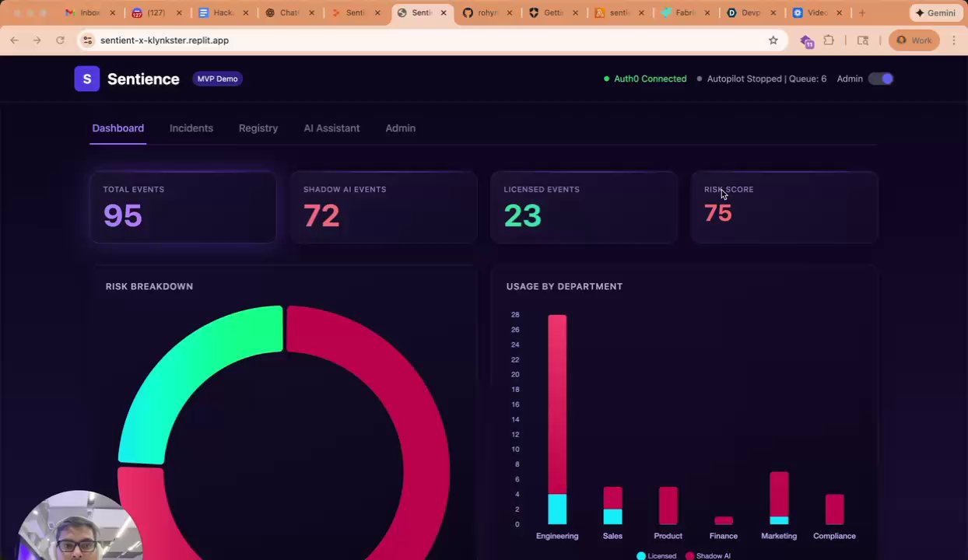Click the address bar URL
Image resolution: width=968 pixels, height=560 pixels.
coord(164,40)
